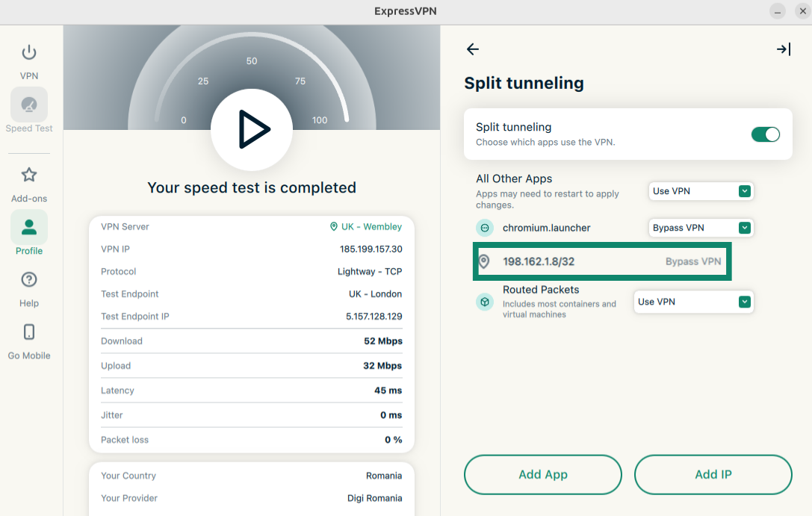812x516 pixels.
Task: Collapse the side panel with arrow-to-bar icon
Action: [x=783, y=49]
